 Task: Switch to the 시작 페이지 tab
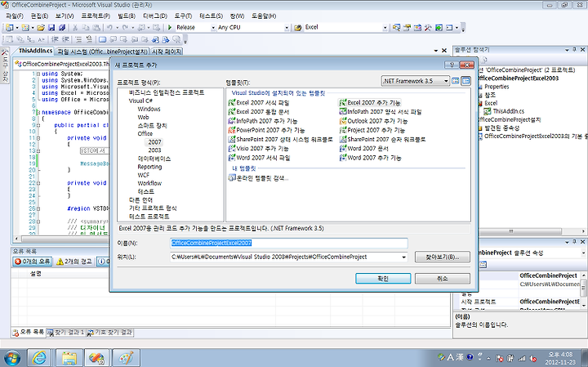[166, 51]
